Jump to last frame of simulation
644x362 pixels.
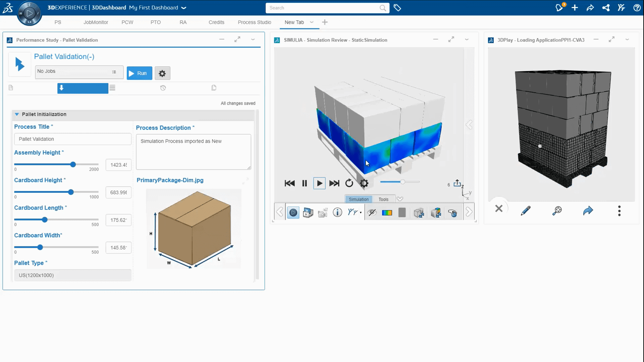coord(334,183)
